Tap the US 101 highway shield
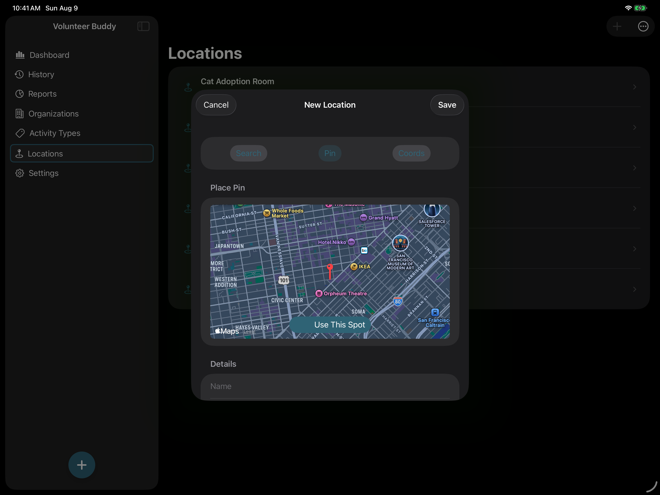 point(284,280)
